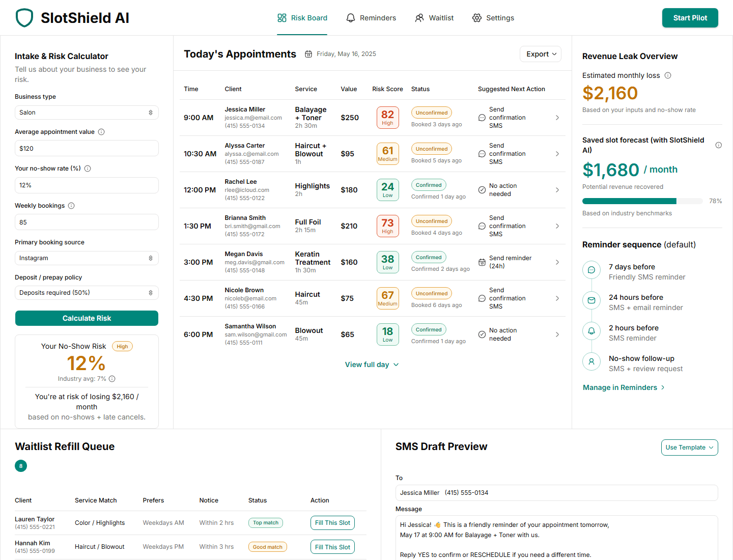Click Unconfirmed badge for Jessica Miller

pyautogui.click(x=432, y=113)
